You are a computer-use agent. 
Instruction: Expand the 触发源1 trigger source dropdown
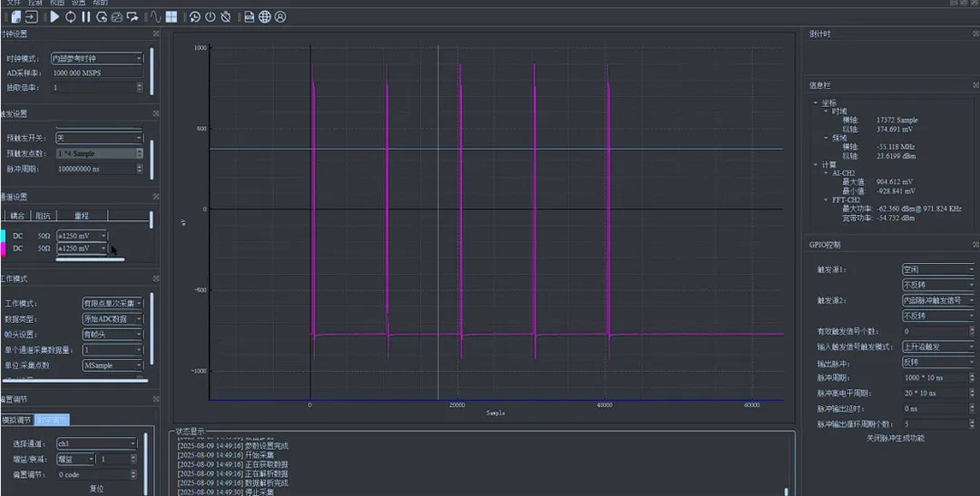pos(937,269)
